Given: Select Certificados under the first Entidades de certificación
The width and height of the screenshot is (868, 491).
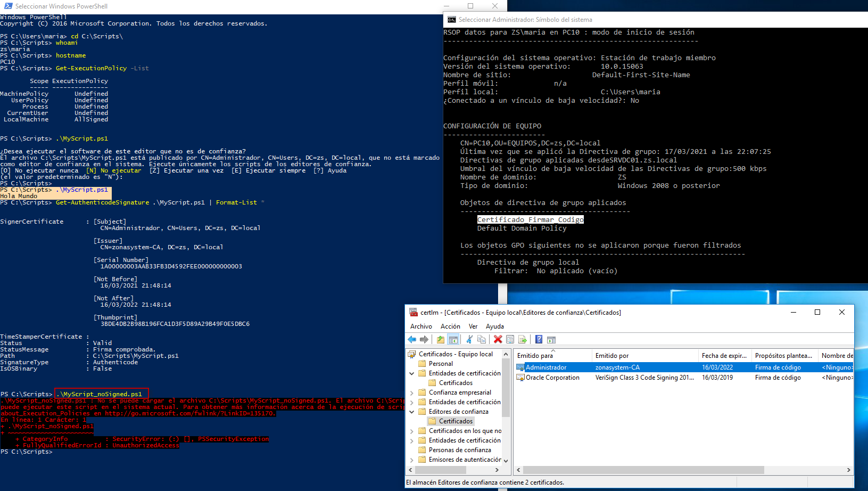Looking at the screenshot, I should 456,383.
